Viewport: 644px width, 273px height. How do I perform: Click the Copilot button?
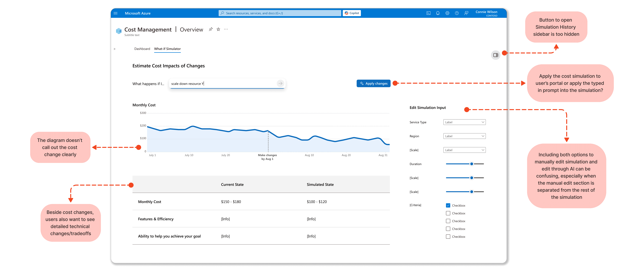[351, 13]
